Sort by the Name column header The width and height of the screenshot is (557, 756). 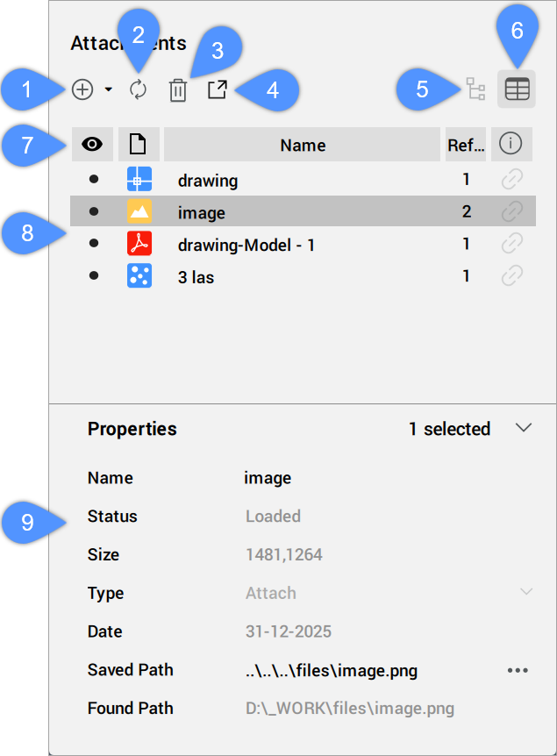tap(303, 146)
